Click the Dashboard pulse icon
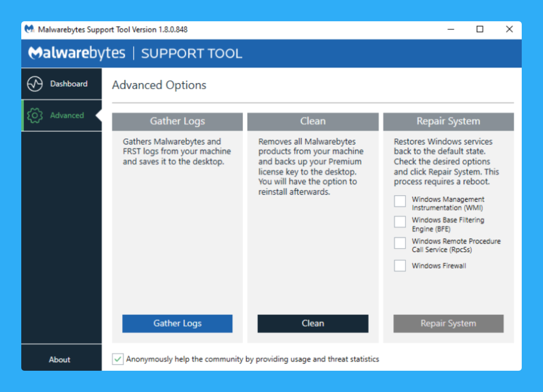This screenshot has height=392, width=543. point(35,84)
